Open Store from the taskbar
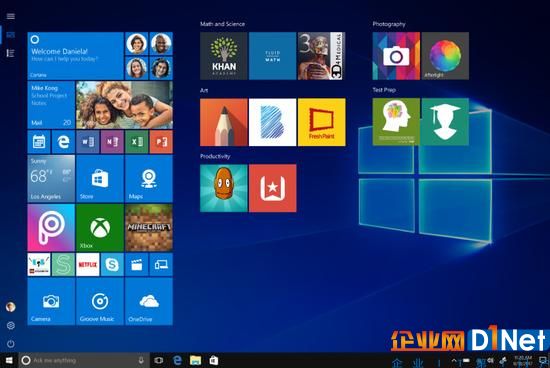Screen dimensions: 550x368 point(214,360)
